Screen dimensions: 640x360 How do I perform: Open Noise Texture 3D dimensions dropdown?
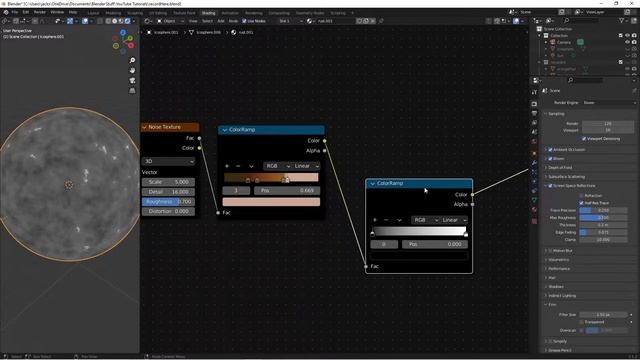pyautogui.click(x=169, y=161)
